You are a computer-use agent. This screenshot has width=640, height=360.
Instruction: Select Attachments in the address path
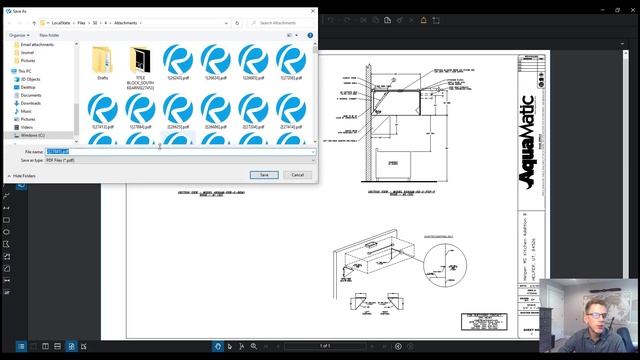pos(126,23)
